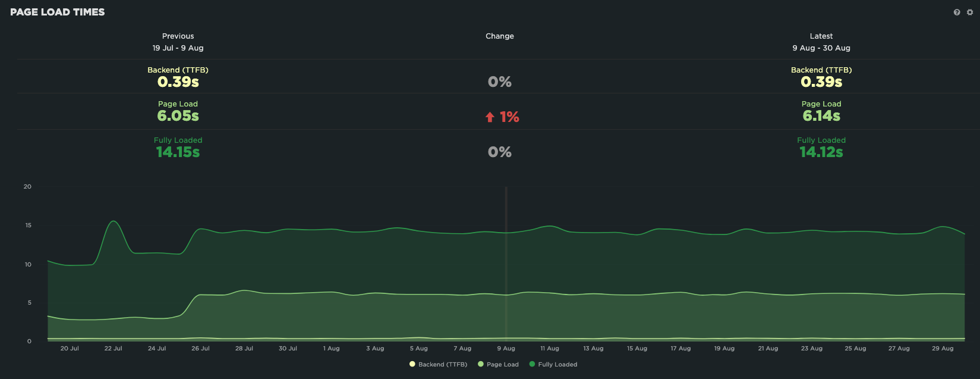Toggle the Backend (TTFB) series legend label

[x=442, y=365]
